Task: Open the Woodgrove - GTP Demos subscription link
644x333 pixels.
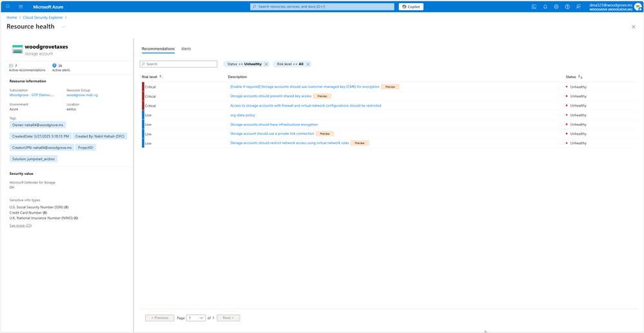Action: coord(32,95)
